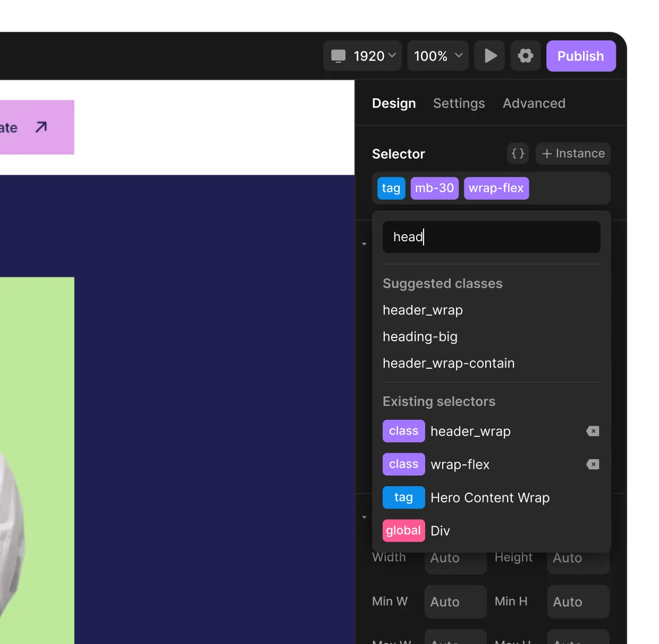Click the diagonal arrow icon on canvas
This screenshot has width=659, height=644.
pos(41,127)
